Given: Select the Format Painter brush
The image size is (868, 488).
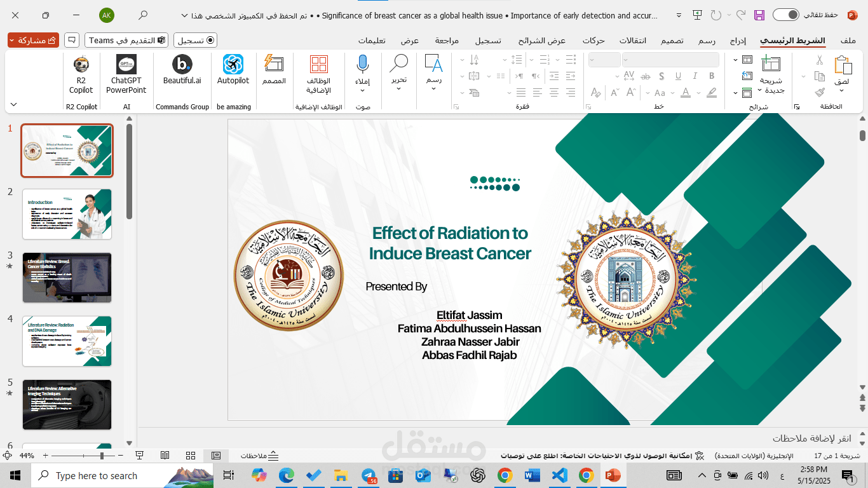Looking at the screenshot, I should coord(820,92).
